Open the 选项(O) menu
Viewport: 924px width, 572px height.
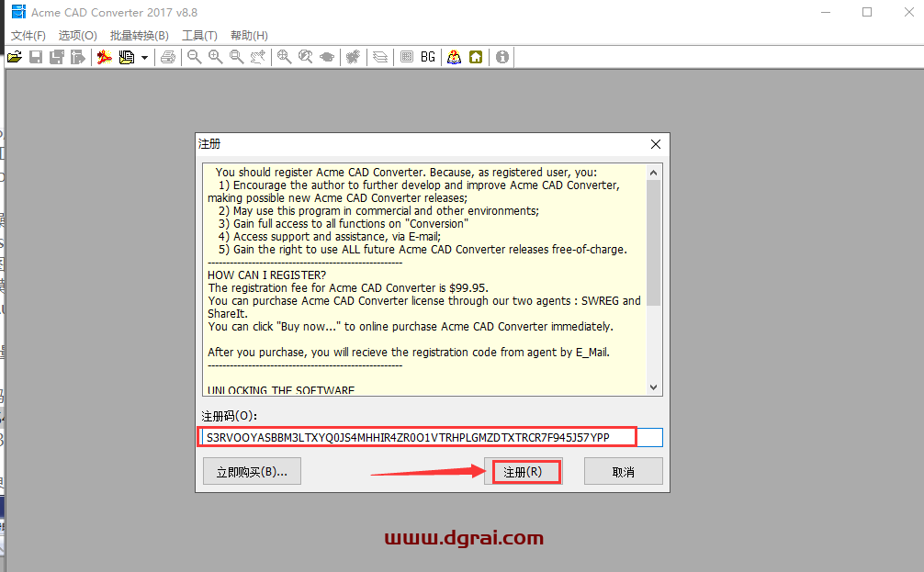(x=78, y=35)
